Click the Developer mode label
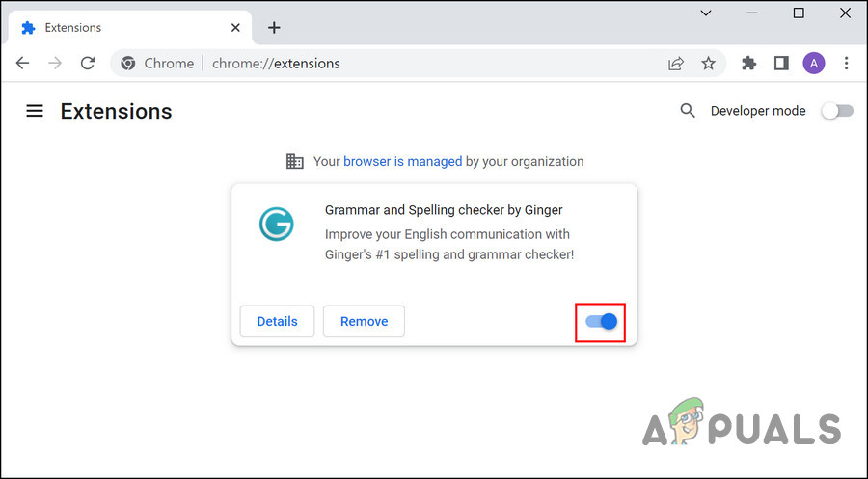The image size is (868, 479). click(x=758, y=111)
